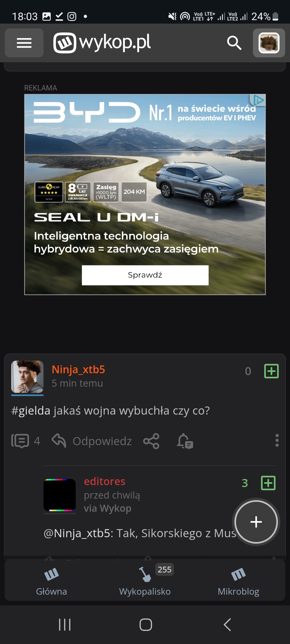Switch to the Mikroblog tab
This screenshot has height=644, width=290.
tap(238, 581)
